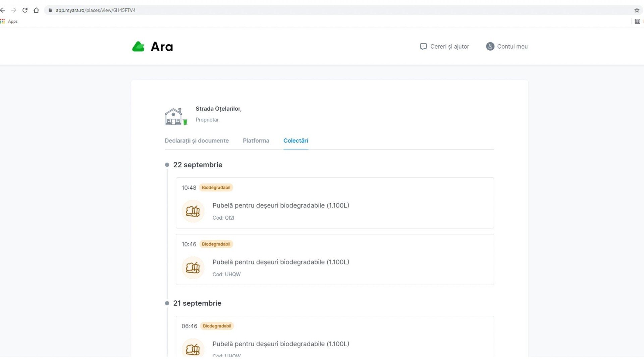644x362 pixels.
Task: Click the green Ara logo icon
Action: click(138, 47)
